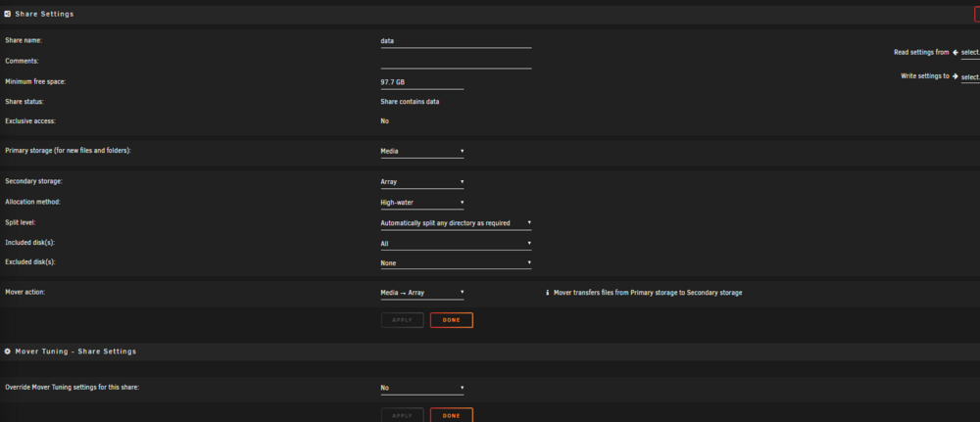
Task: Click the Comments input field
Action: coord(456,62)
